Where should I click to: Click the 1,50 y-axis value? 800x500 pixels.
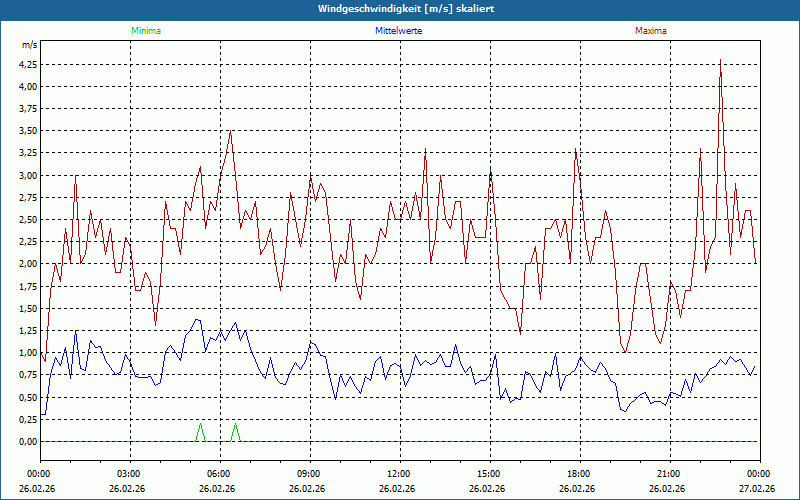click(29, 308)
